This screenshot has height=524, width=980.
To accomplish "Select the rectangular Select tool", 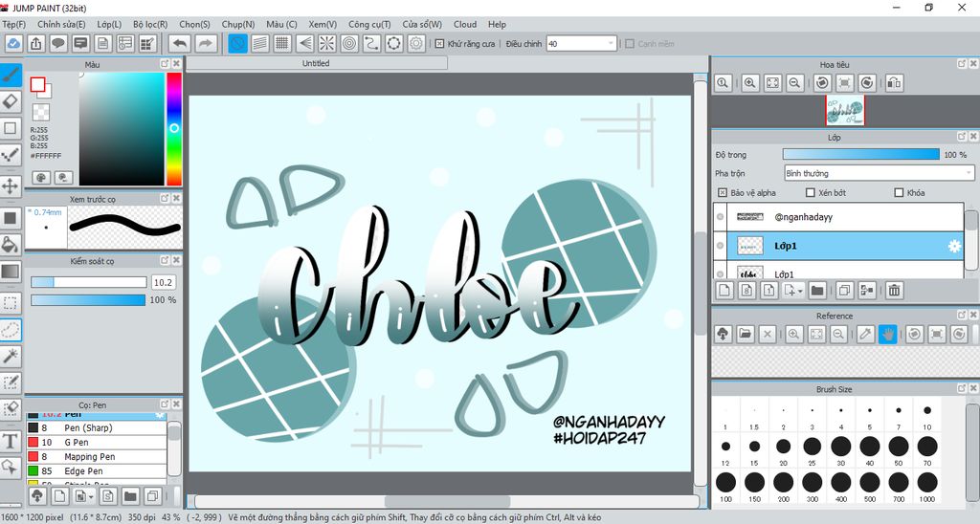I will coord(11,303).
